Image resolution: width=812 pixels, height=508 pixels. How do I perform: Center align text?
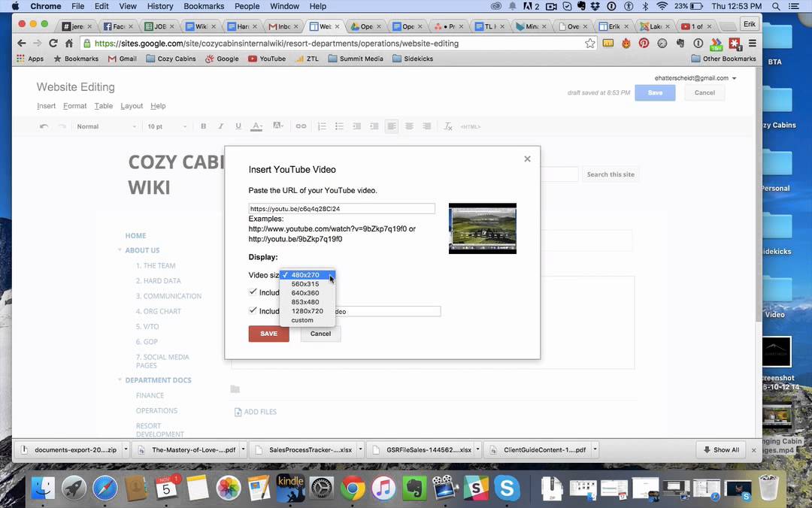pyautogui.click(x=409, y=126)
